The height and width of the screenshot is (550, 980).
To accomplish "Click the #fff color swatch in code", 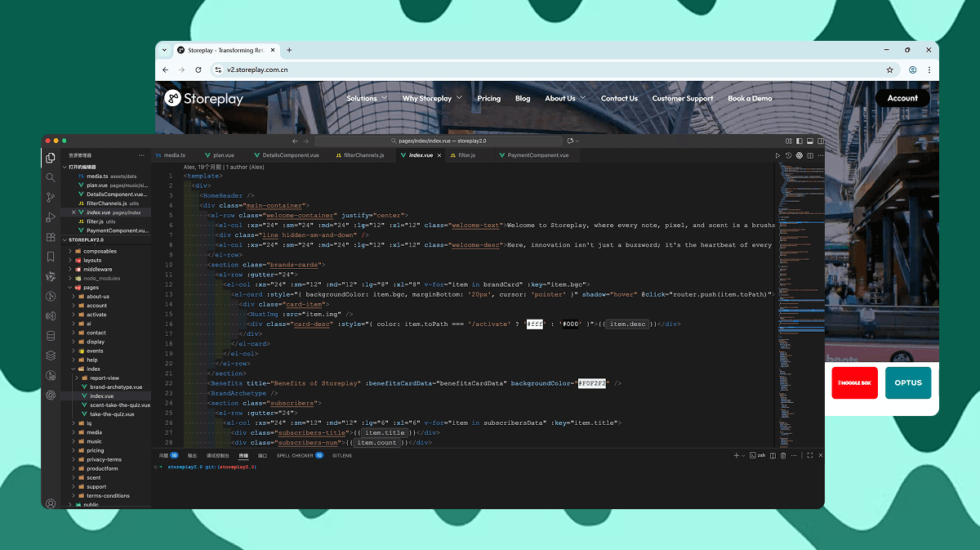I will click(535, 324).
